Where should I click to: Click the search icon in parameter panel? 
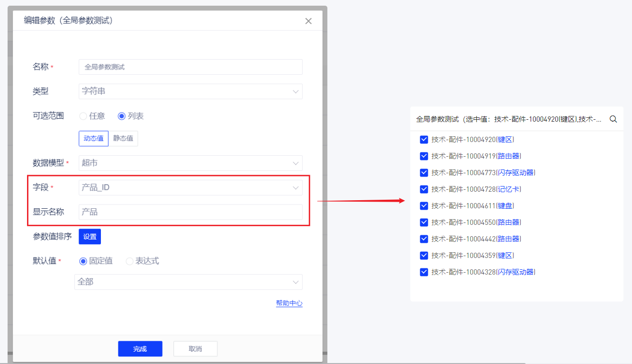point(613,119)
